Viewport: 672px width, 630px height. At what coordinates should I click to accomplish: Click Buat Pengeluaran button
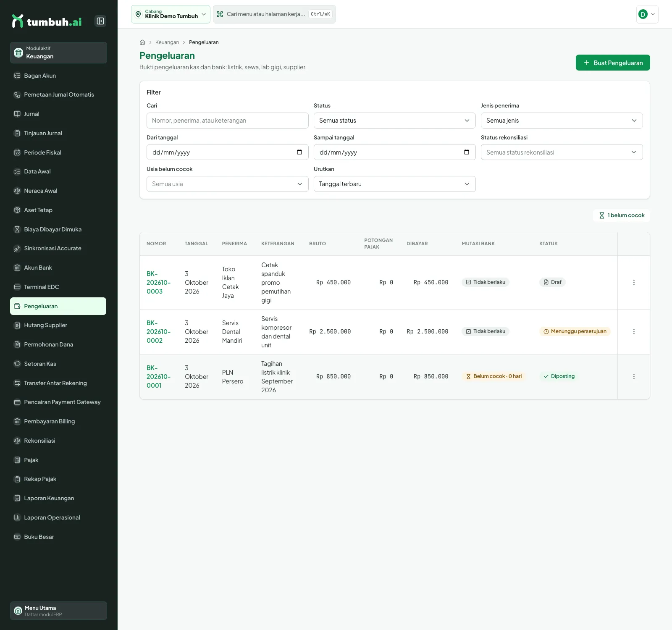(x=613, y=63)
